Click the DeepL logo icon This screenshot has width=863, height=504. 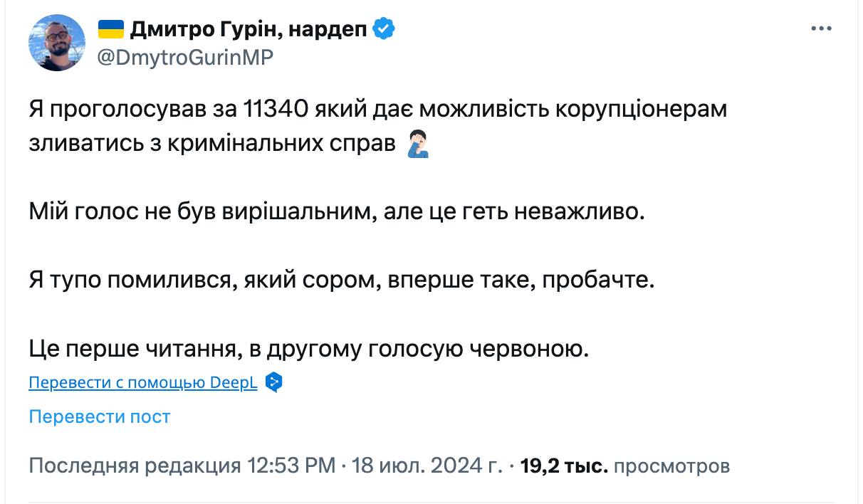pyautogui.click(x=274, y=382)
